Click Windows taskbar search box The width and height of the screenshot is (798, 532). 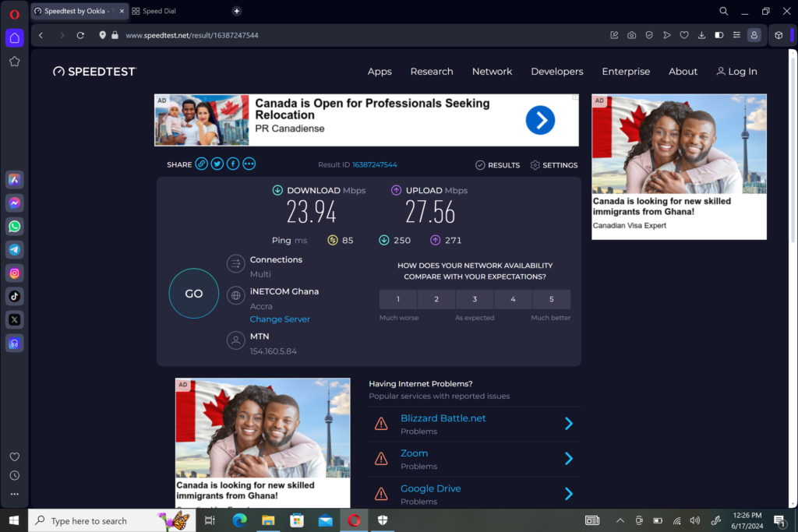click(x=112, y=520)
